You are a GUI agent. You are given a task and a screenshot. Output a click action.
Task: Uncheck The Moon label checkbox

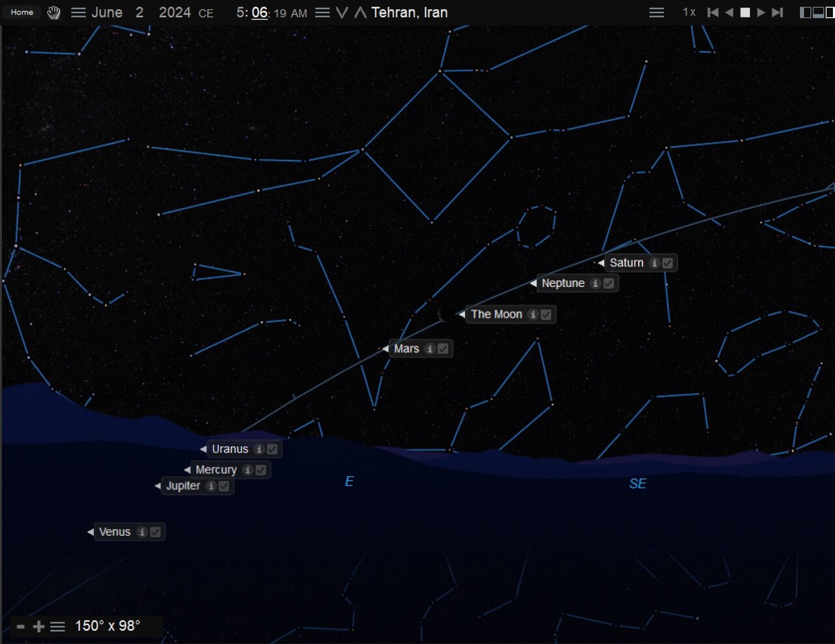(546, 314)
